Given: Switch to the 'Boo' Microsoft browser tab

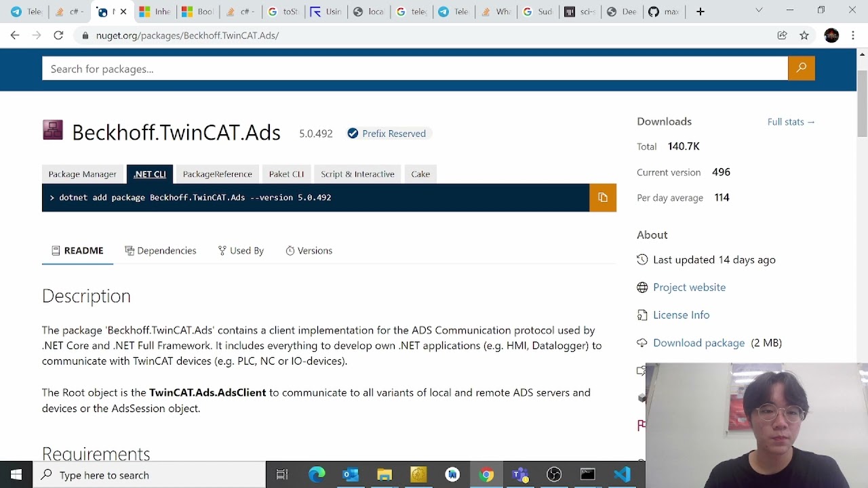Looking at the screenshot, I should (197, 12).
